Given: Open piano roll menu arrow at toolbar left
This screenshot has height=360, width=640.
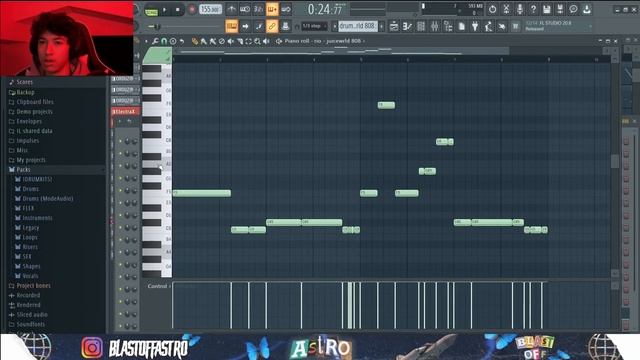Looking at the screenshot, I should [147, 41].
